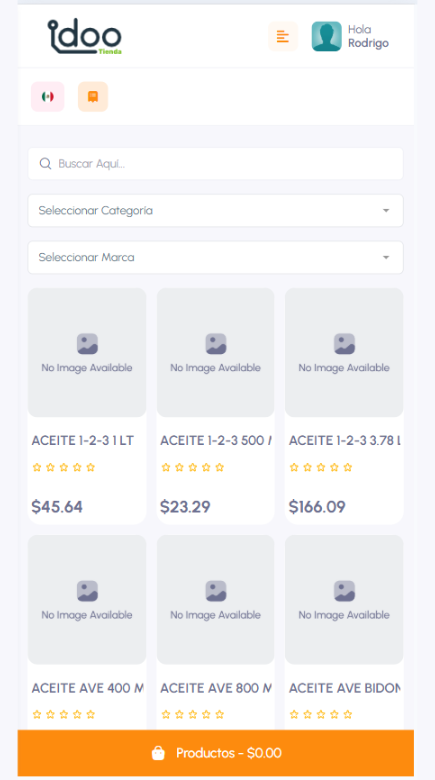Open the orange receipt orders icon
Image resolution: width=435 pixels, height=780 pixels.
(x=93, y=97)
